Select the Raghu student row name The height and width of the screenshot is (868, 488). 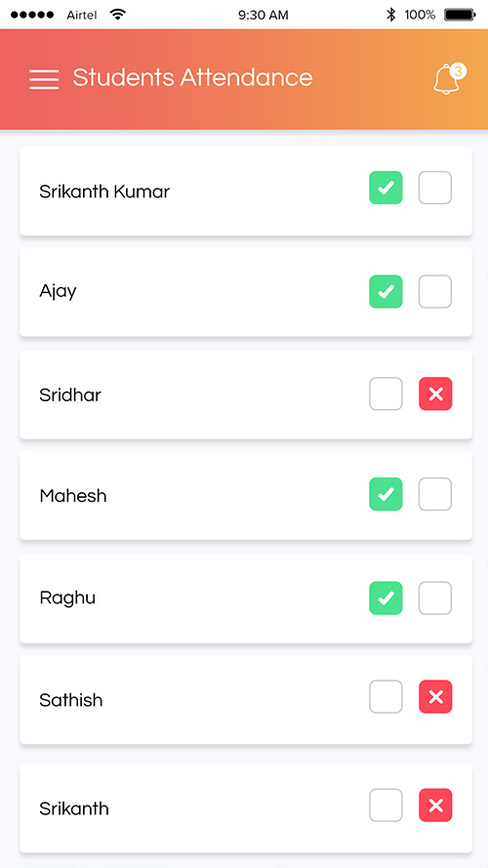point(67,599)
